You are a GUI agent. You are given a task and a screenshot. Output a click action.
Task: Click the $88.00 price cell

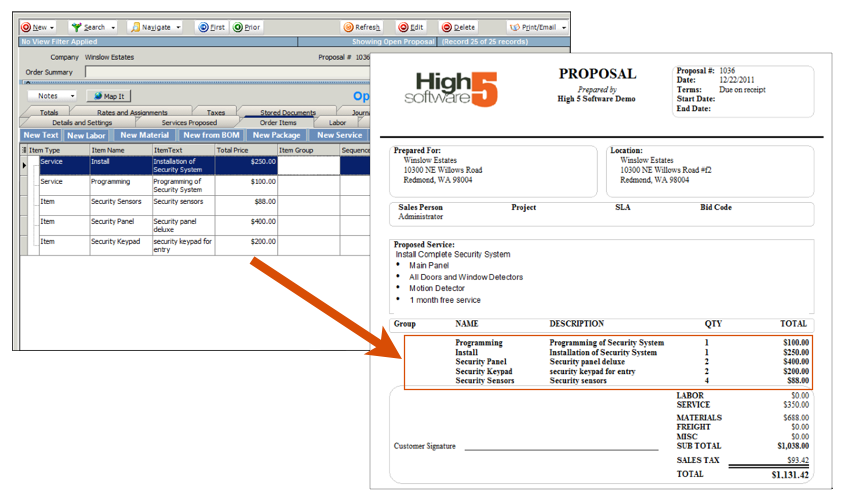[246, 205]
